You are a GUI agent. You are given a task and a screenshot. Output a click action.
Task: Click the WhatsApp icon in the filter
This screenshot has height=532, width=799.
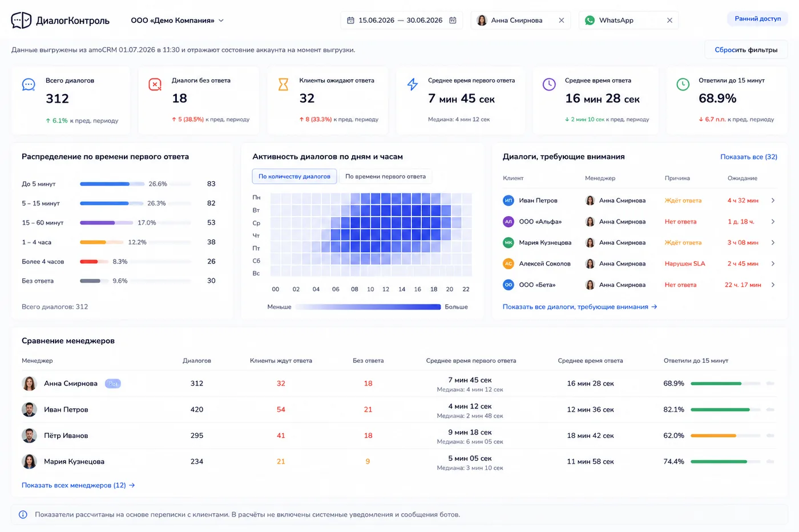(590, 21)
